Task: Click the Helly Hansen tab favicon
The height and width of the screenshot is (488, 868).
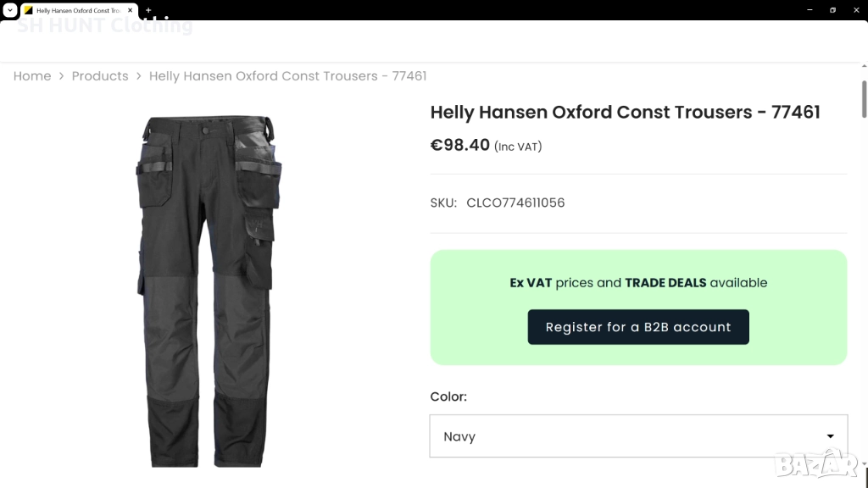Action: (28, 10)
